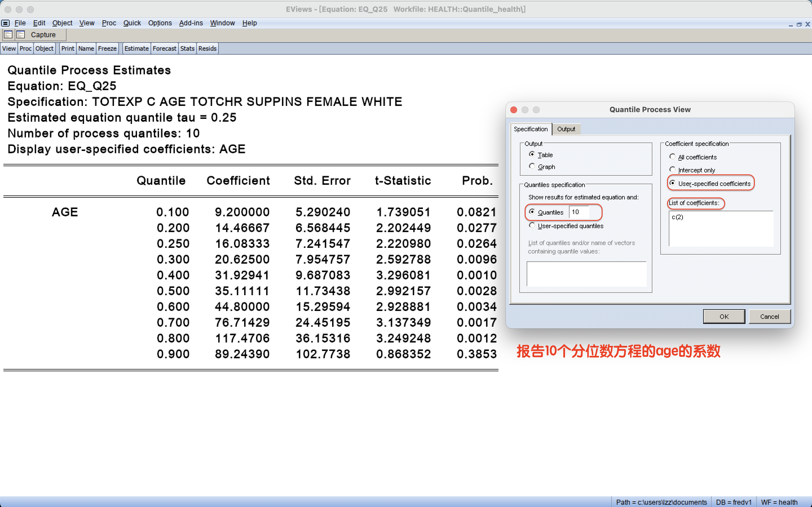Select the All coefficients option
The width and height of the screenshot is (812, 507).
point(672,157)
